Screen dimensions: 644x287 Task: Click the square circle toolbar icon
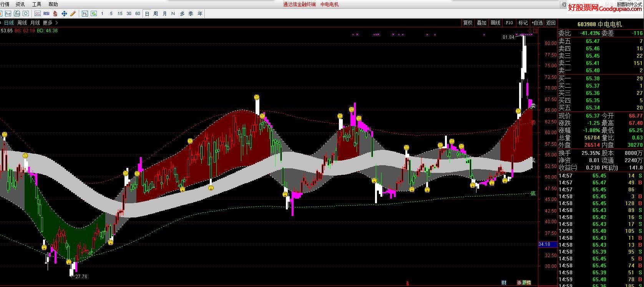point(26,13)
